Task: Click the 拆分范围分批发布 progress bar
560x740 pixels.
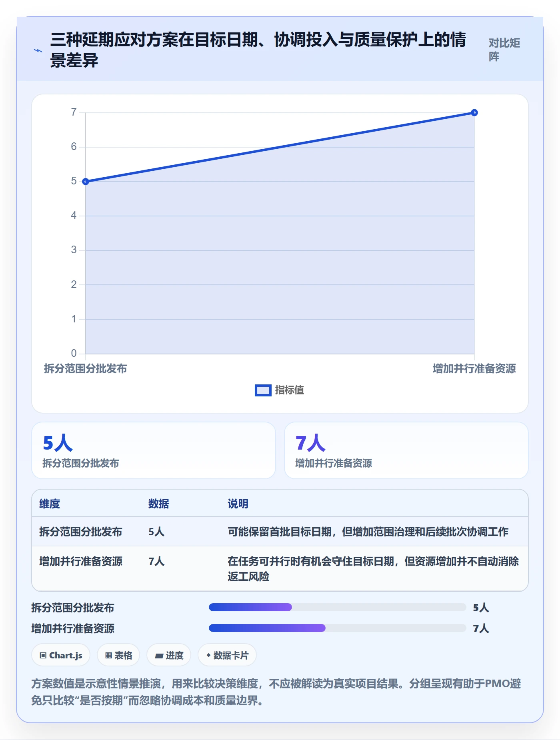Action: tap(337, 607)
